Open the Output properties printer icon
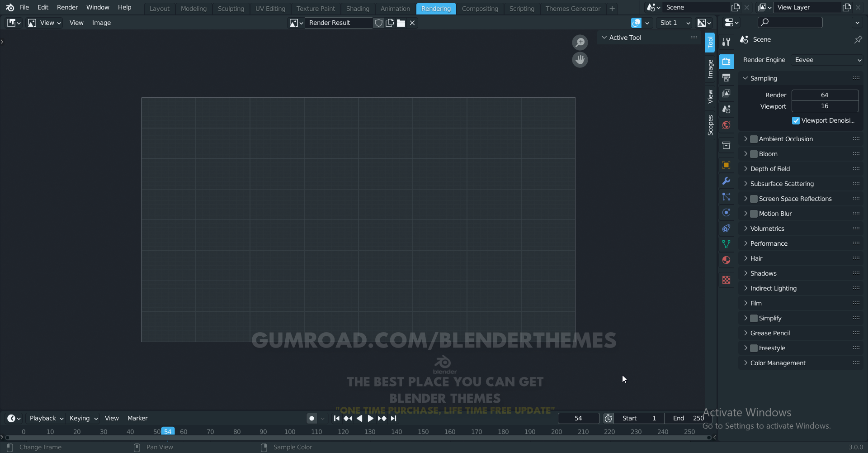The image size is (868, 453). pos(726,77)
